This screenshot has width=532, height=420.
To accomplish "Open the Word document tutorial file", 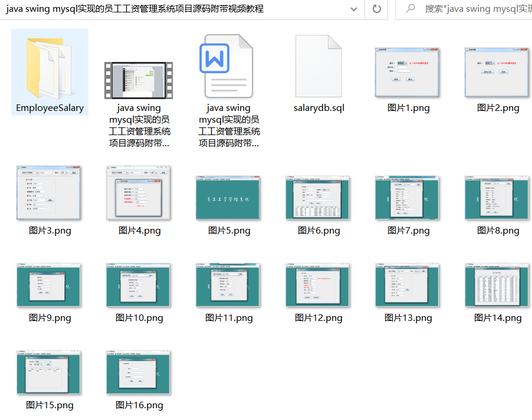I will click(228, 66).
